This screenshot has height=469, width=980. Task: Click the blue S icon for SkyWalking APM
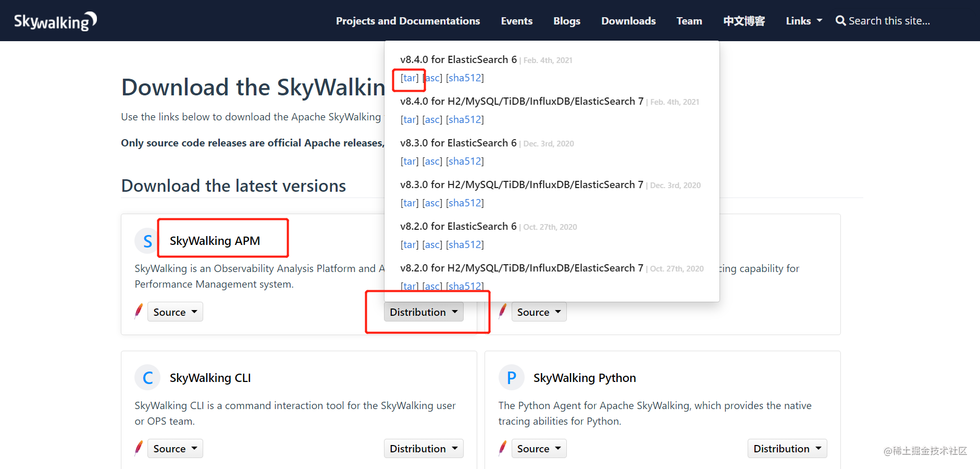coord(147,240)
